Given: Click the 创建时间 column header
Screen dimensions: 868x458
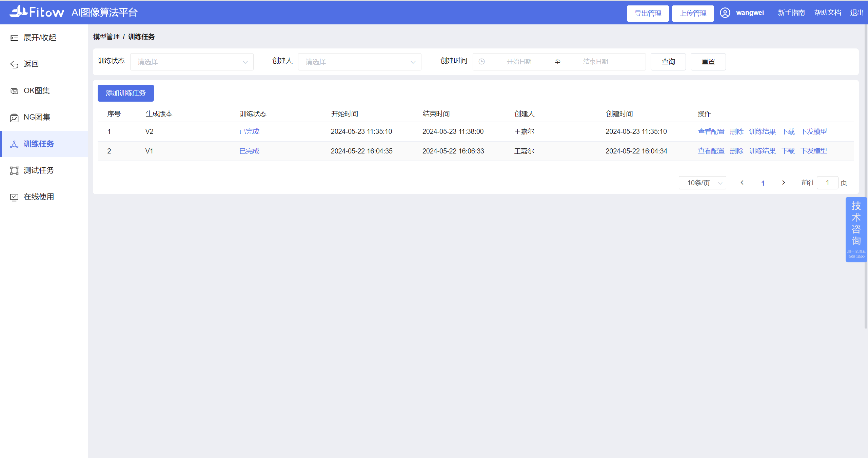Looking at the screenshot, I should tap(619, 114).
